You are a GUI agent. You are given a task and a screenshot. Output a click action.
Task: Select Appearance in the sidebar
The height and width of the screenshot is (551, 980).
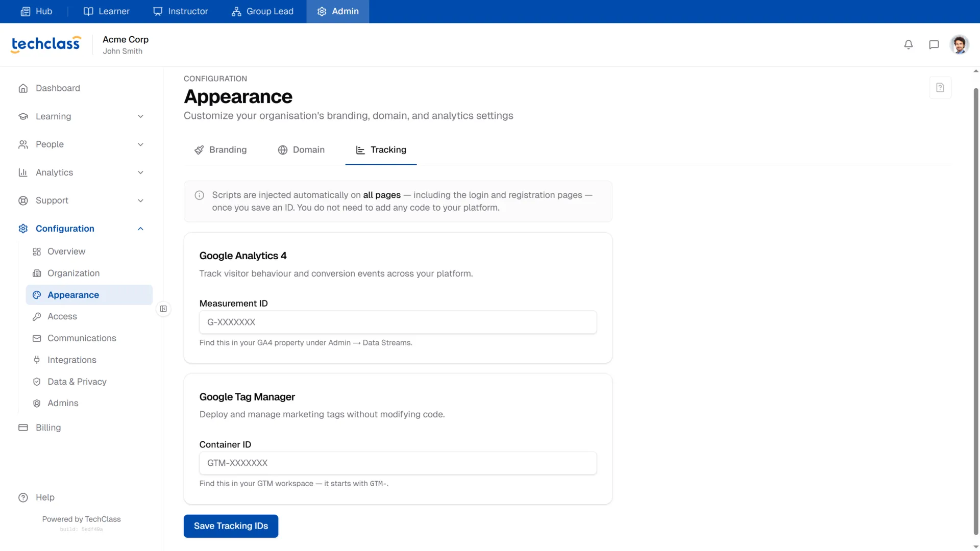click(x=89, y=295)
